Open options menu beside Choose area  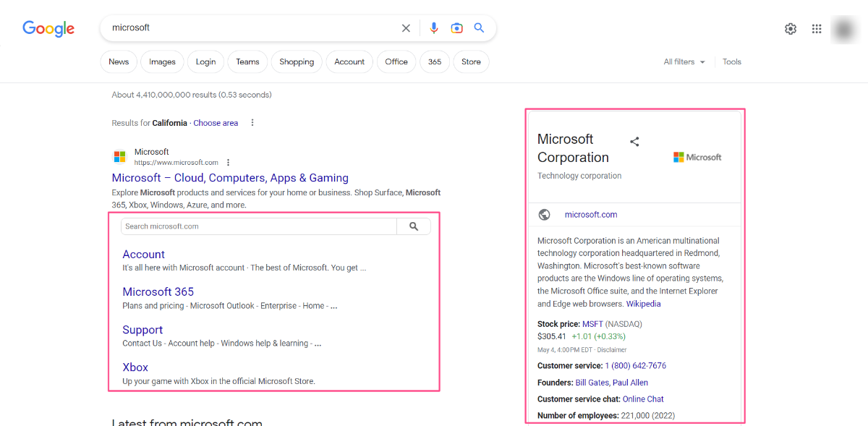pos(252,123)
